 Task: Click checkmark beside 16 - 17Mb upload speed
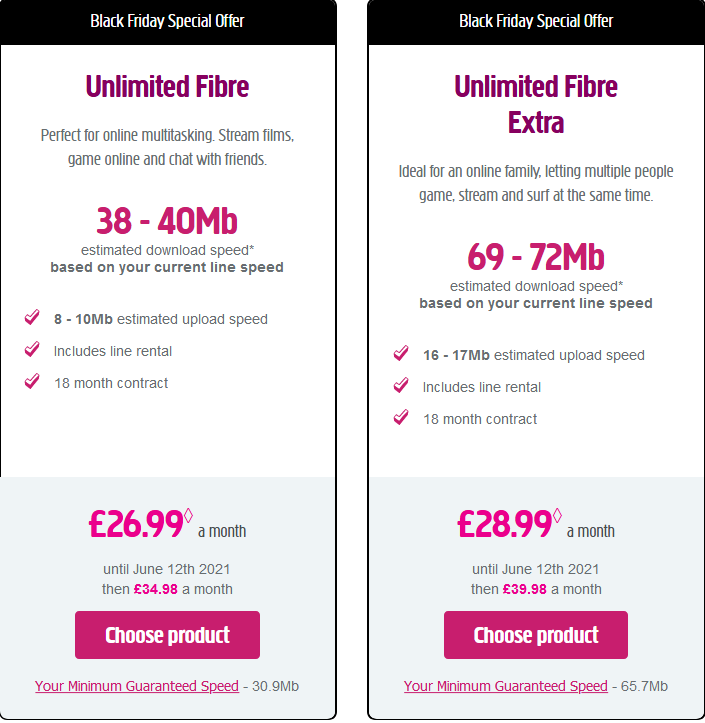[401, 353]
